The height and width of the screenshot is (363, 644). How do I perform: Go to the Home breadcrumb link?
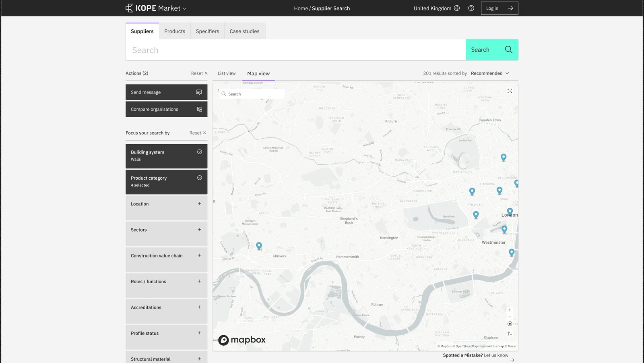(301, 8)
